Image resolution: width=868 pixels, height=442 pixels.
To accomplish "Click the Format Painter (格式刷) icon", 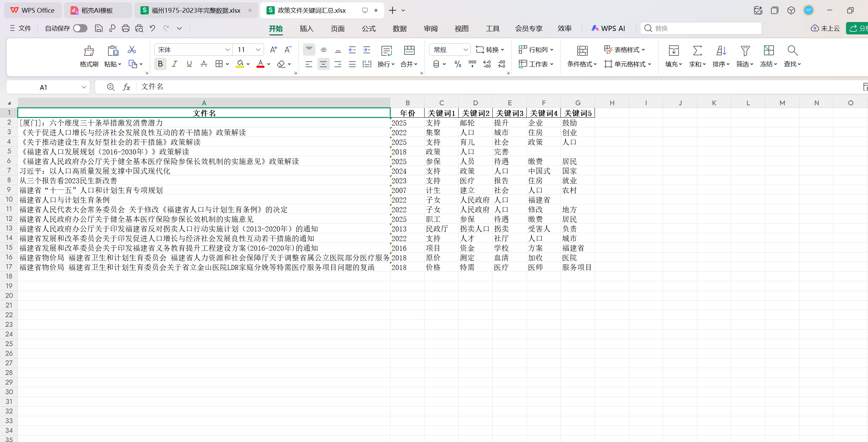I will tap(89, 51).
